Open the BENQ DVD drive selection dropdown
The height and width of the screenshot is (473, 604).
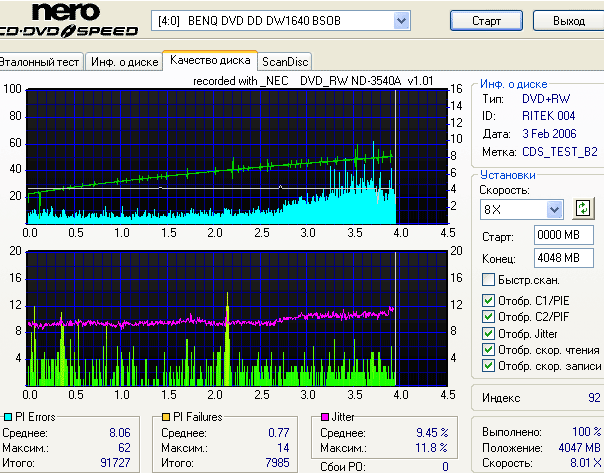point(401,20)
